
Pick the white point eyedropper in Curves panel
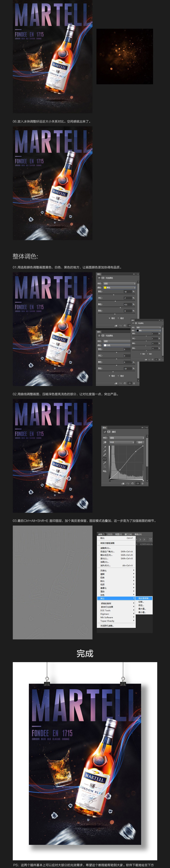coord(105,455)
